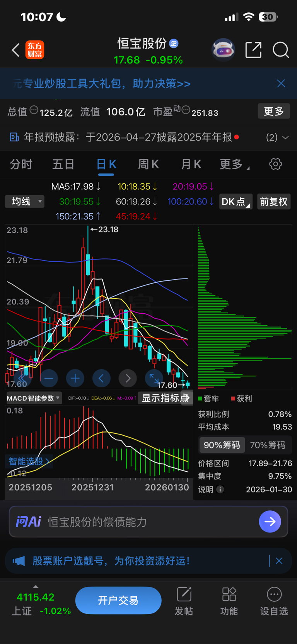Tap the 价格区间 17.89-21.76 value
Image resolution: width=297 pixels, height=644 pixels.
270,463
